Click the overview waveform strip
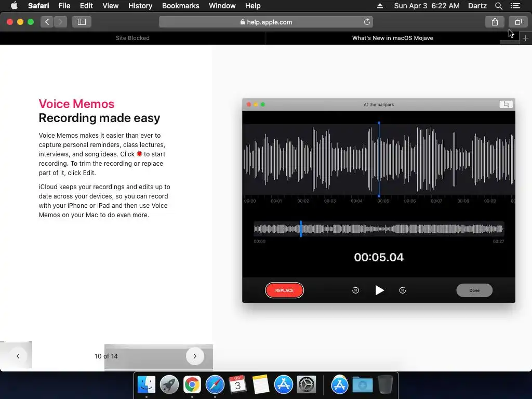 click(379, 229)
